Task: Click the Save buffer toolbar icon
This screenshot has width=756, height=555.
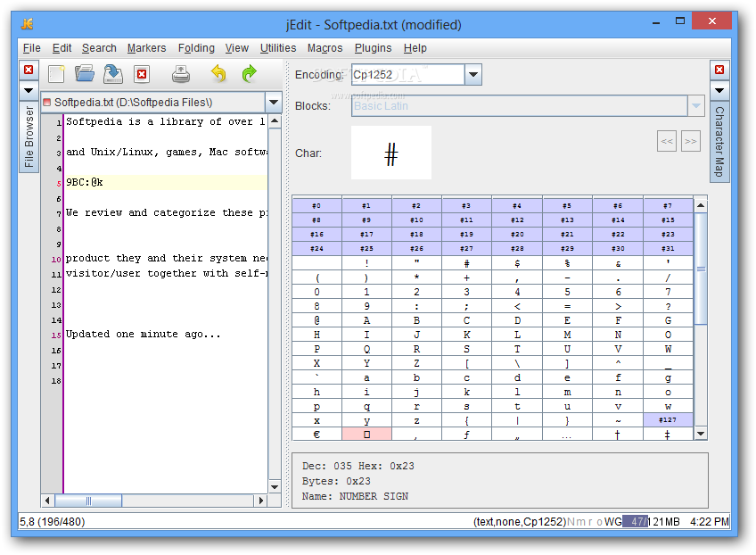Action: (113, 74)
